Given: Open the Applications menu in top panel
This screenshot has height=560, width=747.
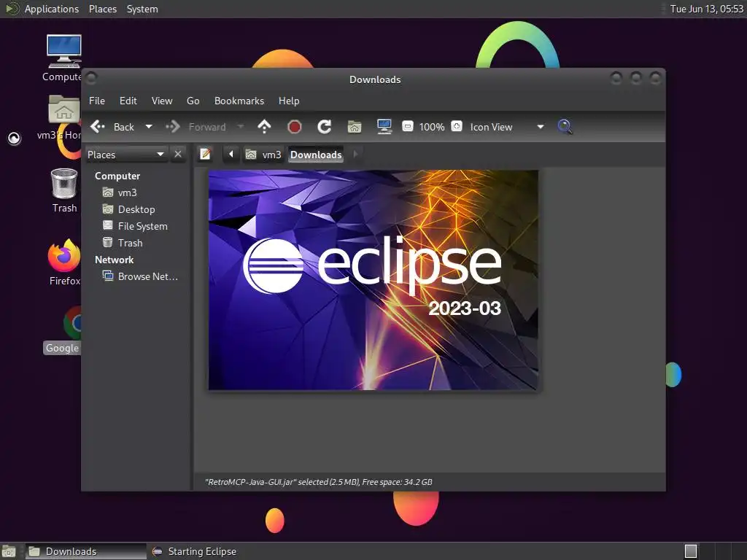Looking at the screenshot, I should click(x=52, y=9).
